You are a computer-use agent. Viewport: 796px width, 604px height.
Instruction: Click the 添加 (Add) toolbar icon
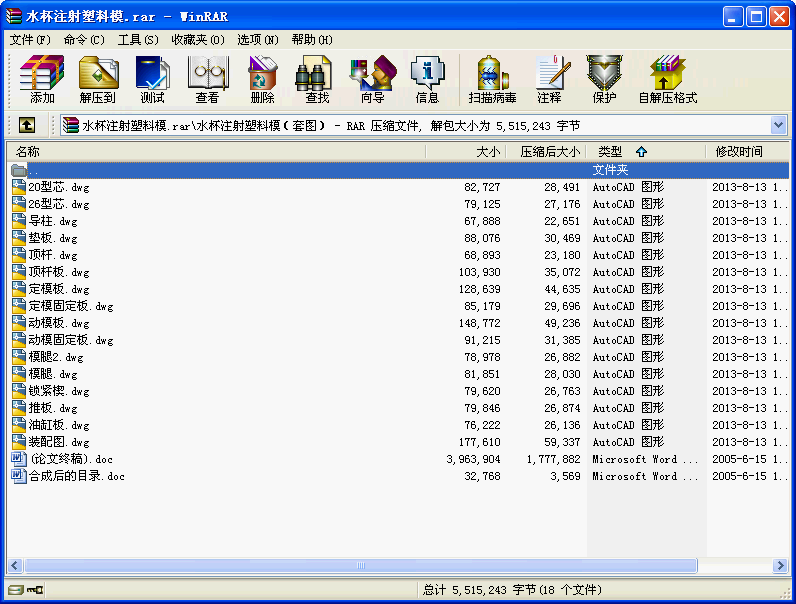click(42, 80)
